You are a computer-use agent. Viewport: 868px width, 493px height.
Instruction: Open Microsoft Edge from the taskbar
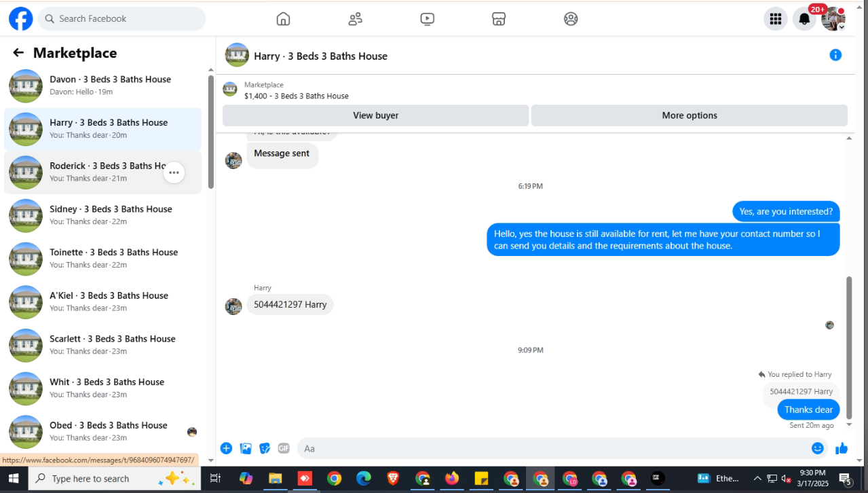(363, 478)
